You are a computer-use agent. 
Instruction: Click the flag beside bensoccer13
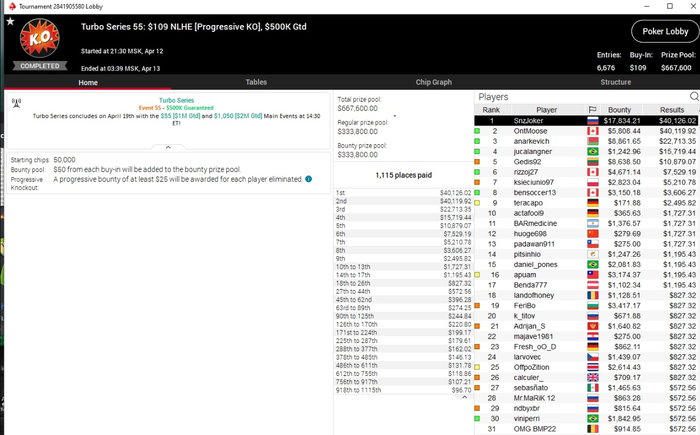[x=592, y=192]
